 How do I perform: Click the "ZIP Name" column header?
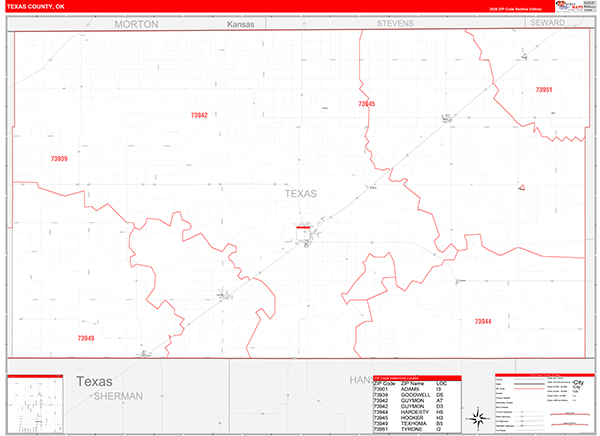[x=412, y=383]
